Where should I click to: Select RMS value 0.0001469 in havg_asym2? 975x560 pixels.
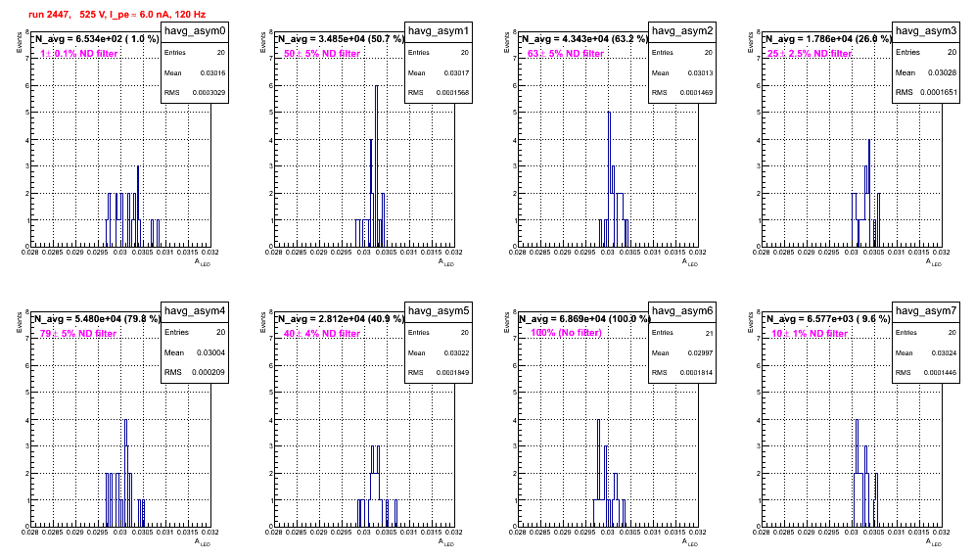tap(696, 93)
